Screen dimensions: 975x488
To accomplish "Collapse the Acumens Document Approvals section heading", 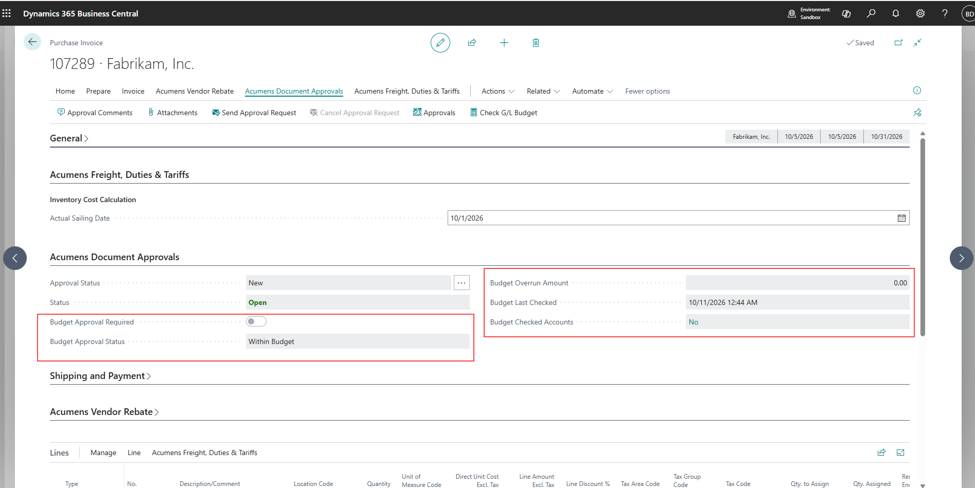I will (x=114, y=257).
